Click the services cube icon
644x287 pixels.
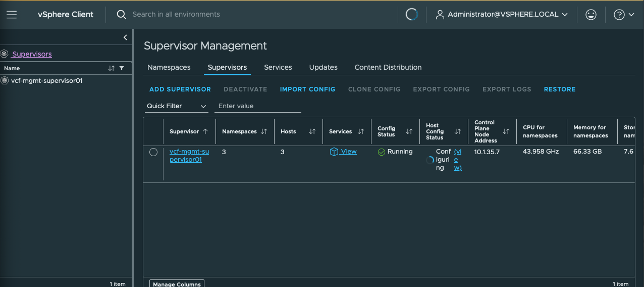tap(334, 152)
